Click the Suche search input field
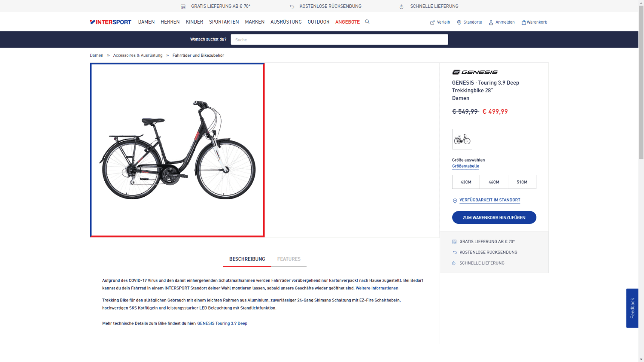The height and width of the screenshot is (362, 644). [x=339, y=40]
